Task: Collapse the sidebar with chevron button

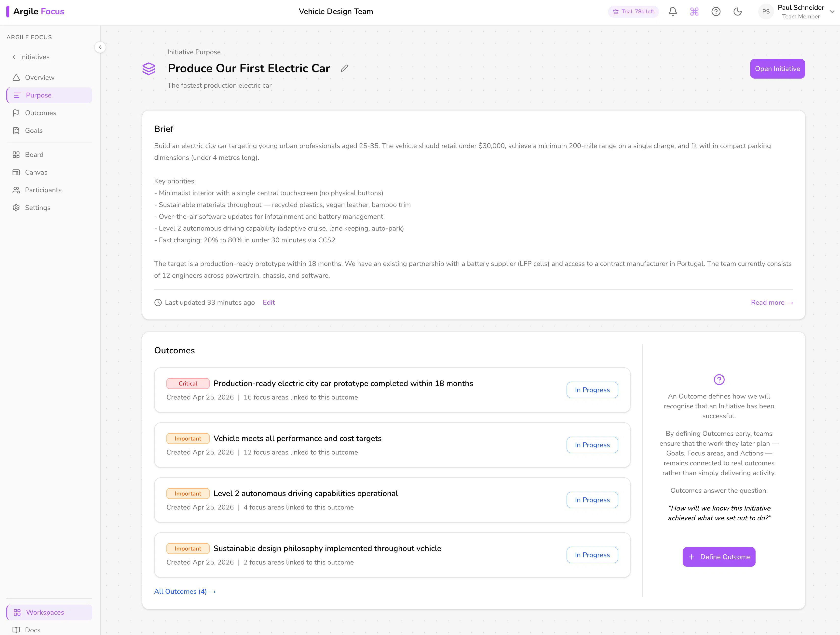Action: pos(100,47)
